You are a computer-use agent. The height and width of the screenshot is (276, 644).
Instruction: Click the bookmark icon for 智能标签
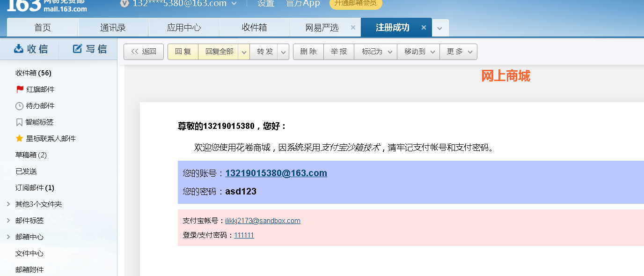click(19, 122)
